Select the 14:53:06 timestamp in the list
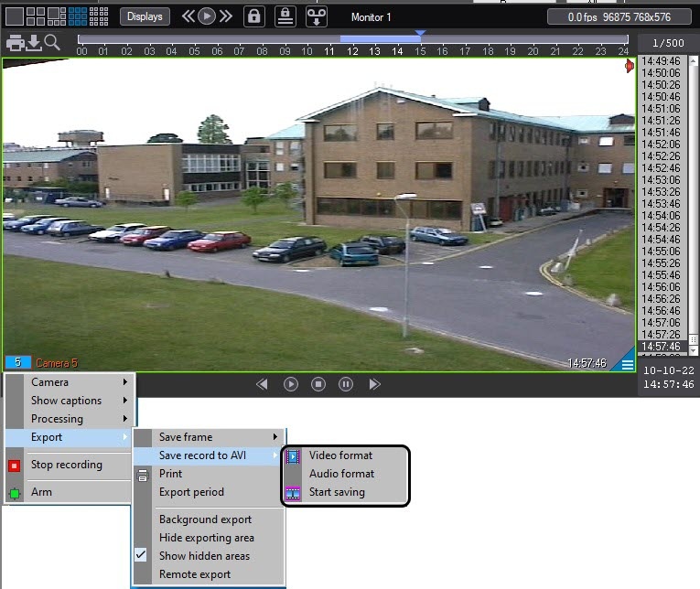The width and height of the screenshot is (700, 589). (x=660, y=180)
